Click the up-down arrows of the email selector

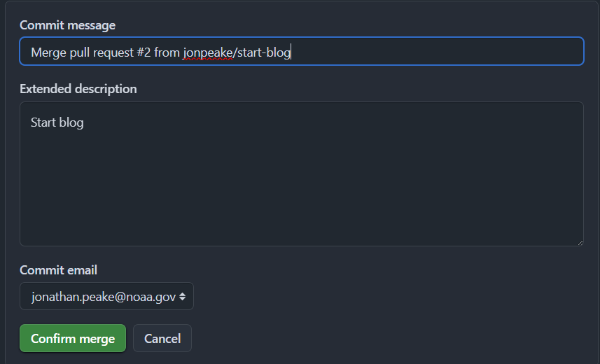(183, 296)
